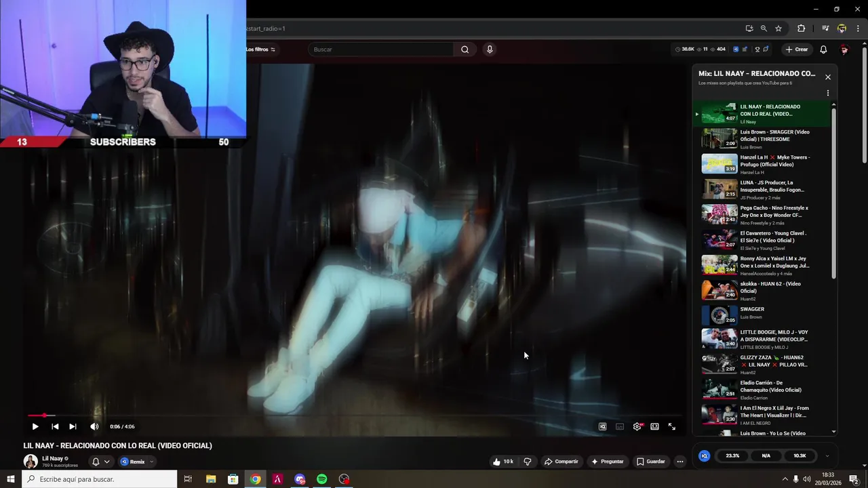Open the Lil Naay channel name link
Image resolution: width=868 pixels, height=488 pixels.
[52, 458]
